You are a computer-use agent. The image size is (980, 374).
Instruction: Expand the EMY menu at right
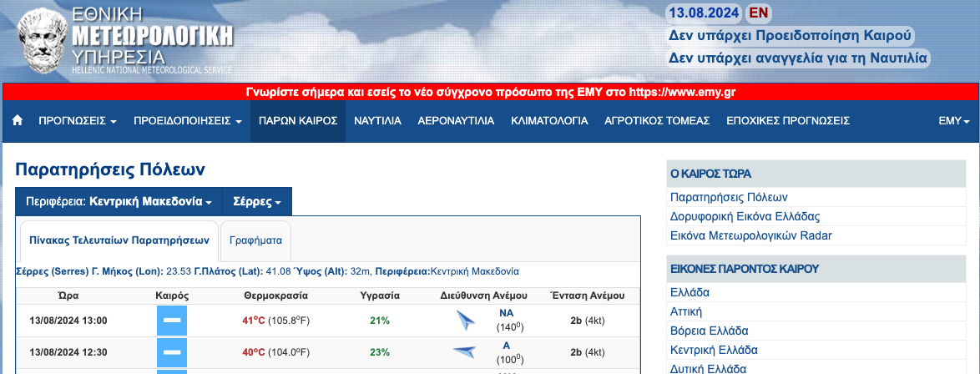tap(954, 121)
